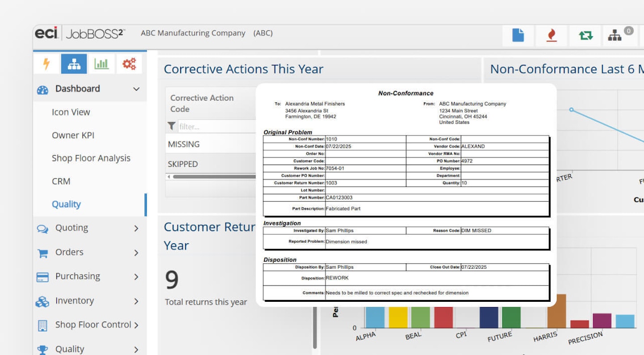Click the Corrective Action grid horizontal scrollbar
644x355 pixels.
[215, 177]
